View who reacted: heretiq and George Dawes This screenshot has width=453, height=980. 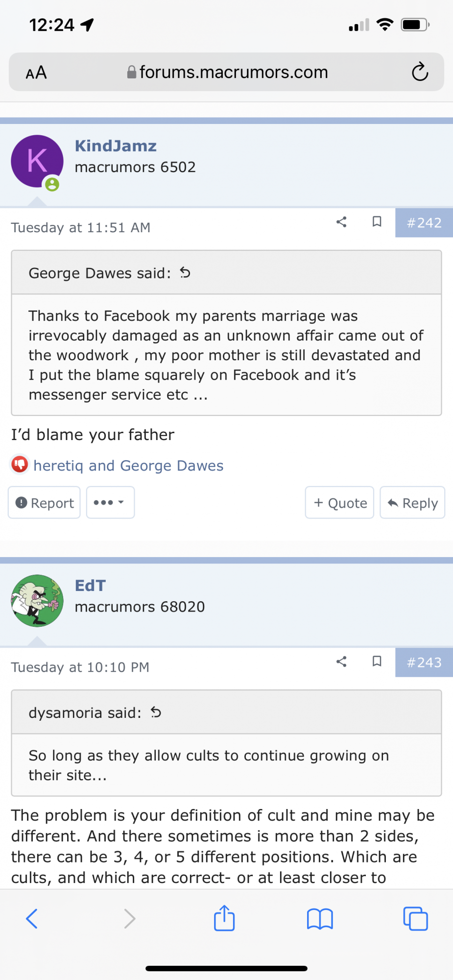coord(128,465)
